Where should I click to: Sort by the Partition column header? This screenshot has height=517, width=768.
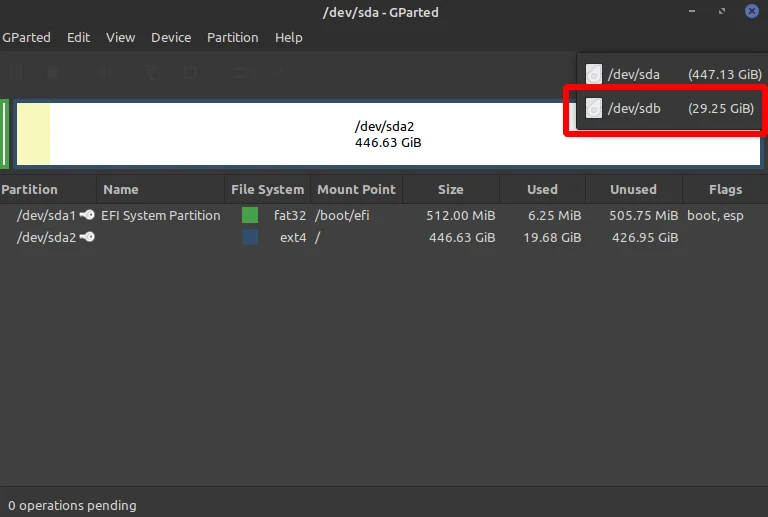click(29, 189)
